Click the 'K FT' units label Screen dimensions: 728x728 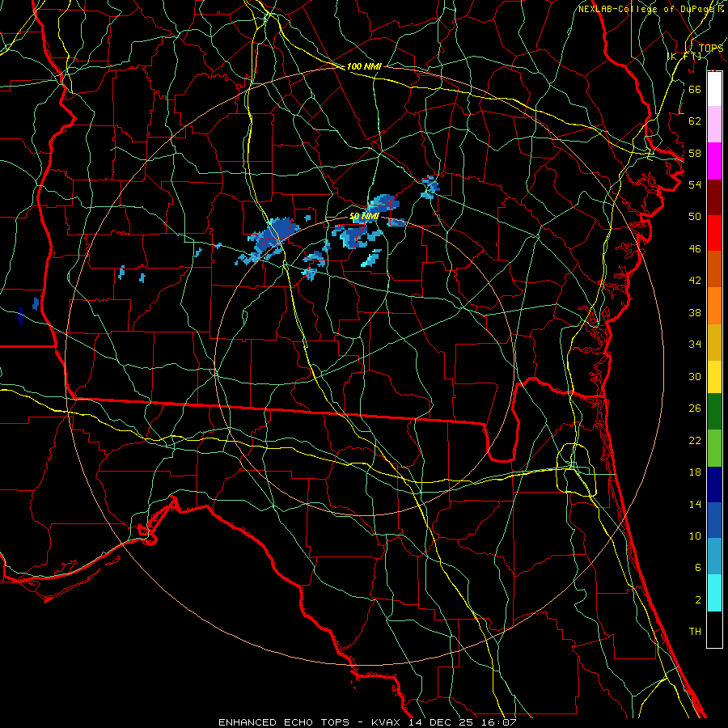point(684,56)
